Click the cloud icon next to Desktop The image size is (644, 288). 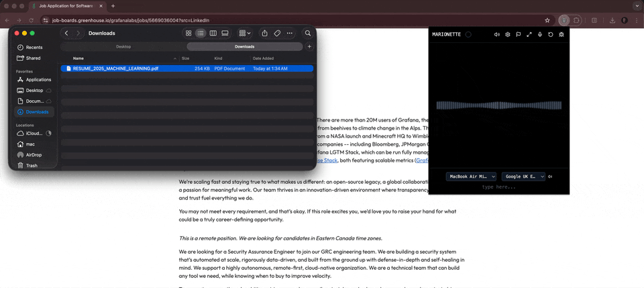[49, 91]
